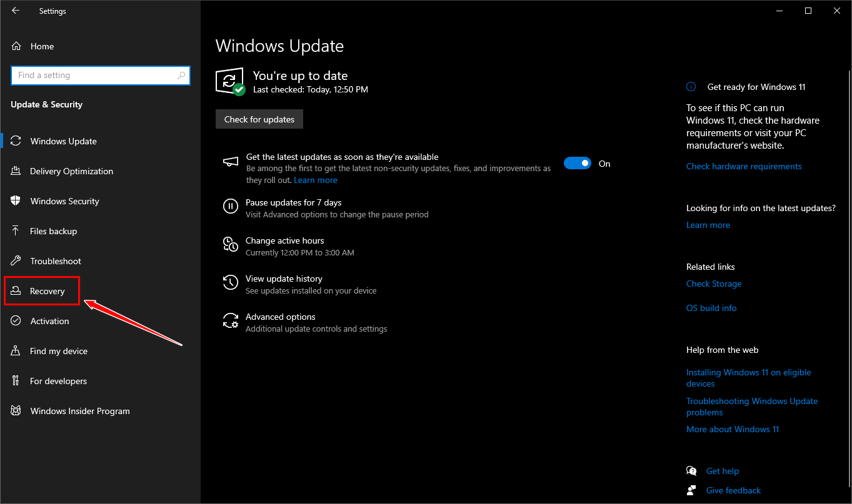This screenshot has width=852, height=504.
Task: Click the megaphone icon beside latest updates option
Action: [231, 162]
